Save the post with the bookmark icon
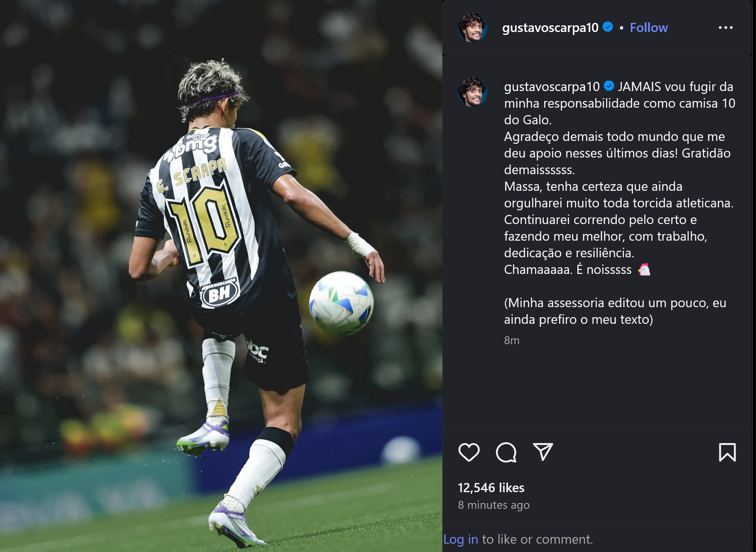 [727, 452]
